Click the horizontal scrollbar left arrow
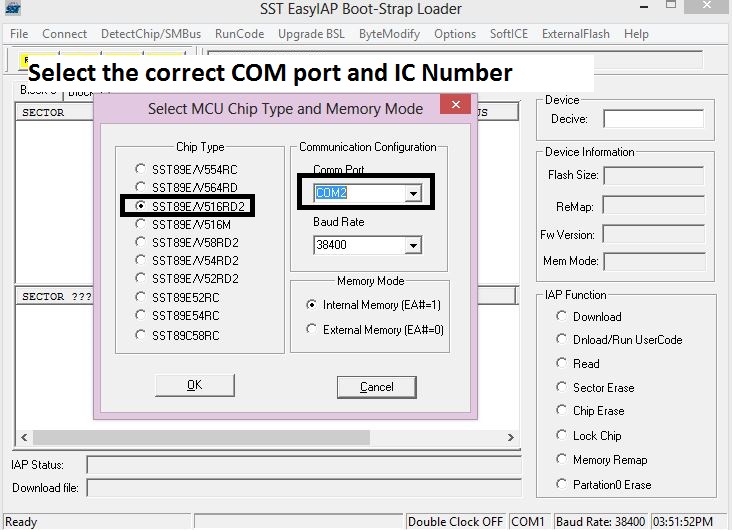The height and width of the screenshot is (530, 732). (24, 438)
